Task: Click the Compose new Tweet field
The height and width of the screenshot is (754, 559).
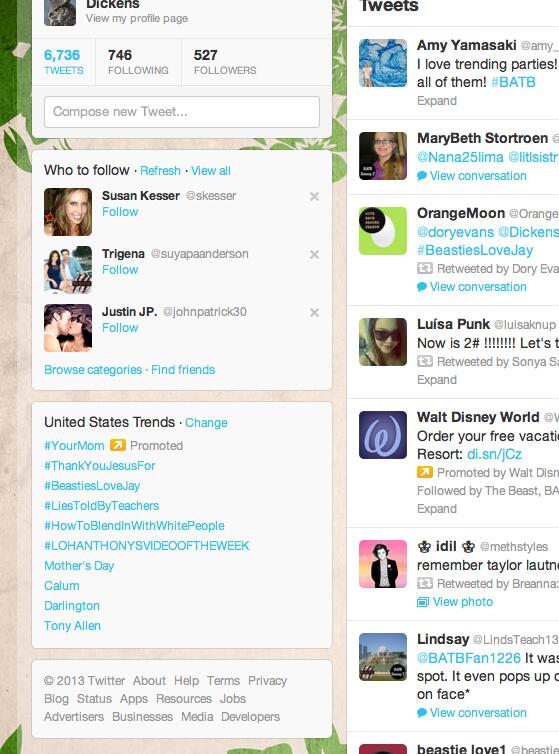Action: click(x=182, y=112)
